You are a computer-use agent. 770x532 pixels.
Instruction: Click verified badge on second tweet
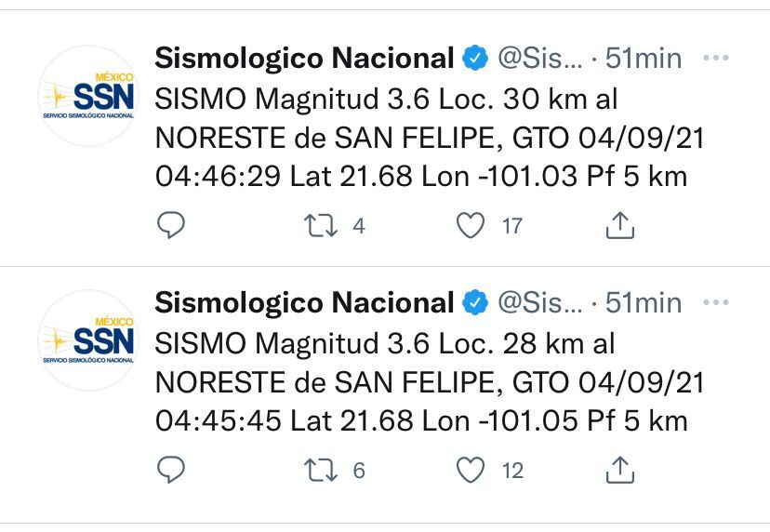(x=475, y=302)
